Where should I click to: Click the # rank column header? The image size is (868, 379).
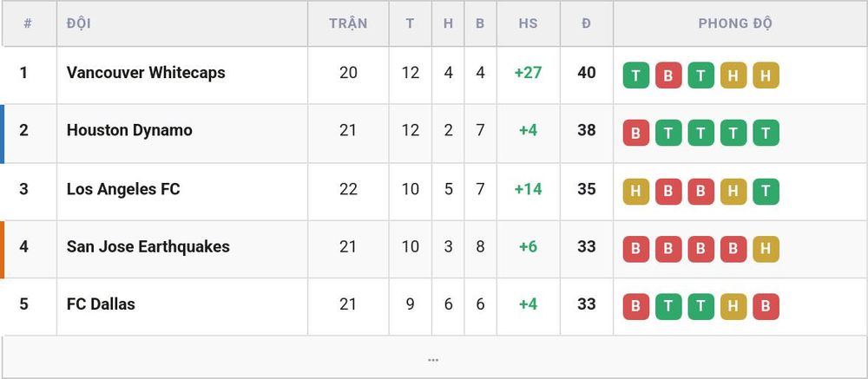[28, 23]
